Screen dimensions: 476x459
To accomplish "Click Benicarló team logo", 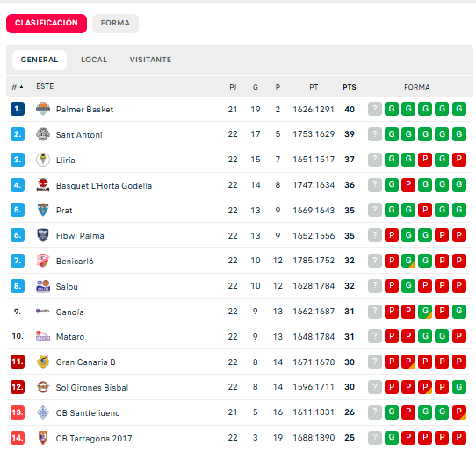I will click(x=43, y=261).
